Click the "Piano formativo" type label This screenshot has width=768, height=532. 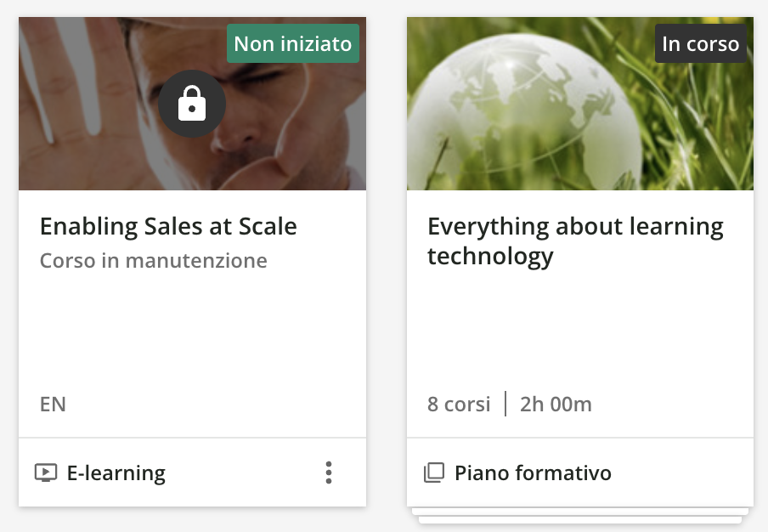coord(533,473)
